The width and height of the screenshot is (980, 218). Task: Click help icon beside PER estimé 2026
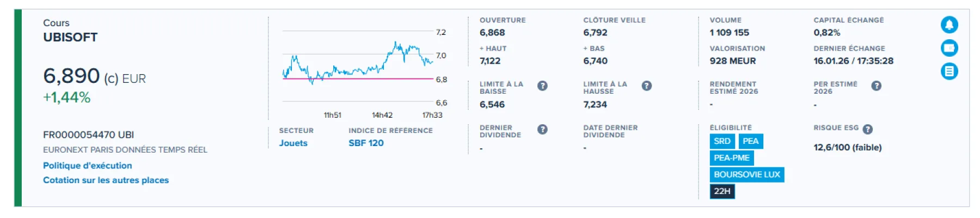[x=876, y=86]
